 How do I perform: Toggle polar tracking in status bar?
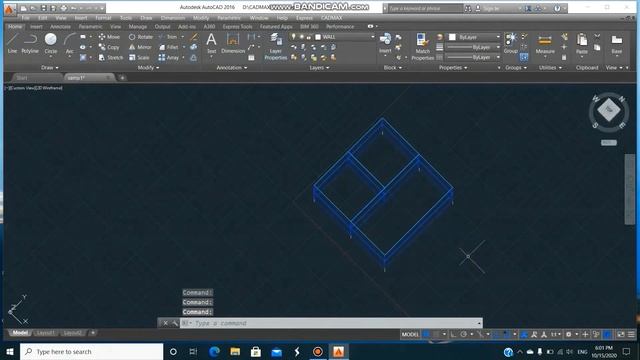point(464,334)
